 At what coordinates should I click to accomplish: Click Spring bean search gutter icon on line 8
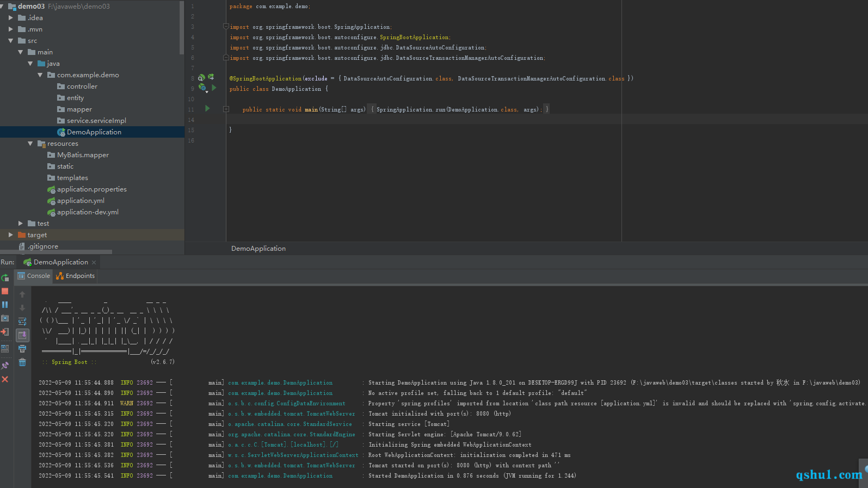click(201, 78)
